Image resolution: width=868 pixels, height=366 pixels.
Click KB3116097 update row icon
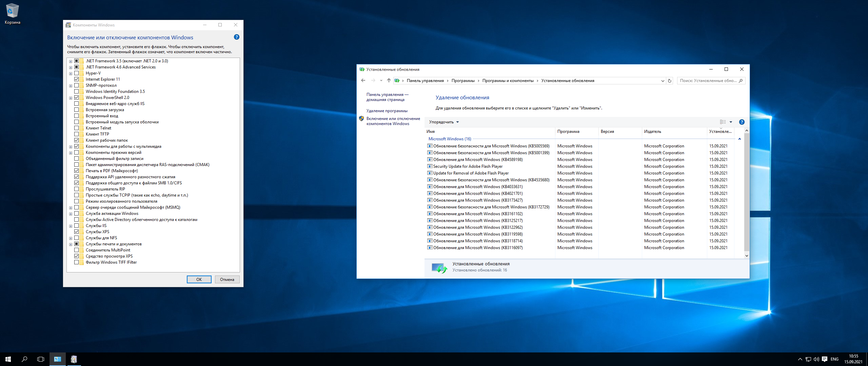pos(430,248)
